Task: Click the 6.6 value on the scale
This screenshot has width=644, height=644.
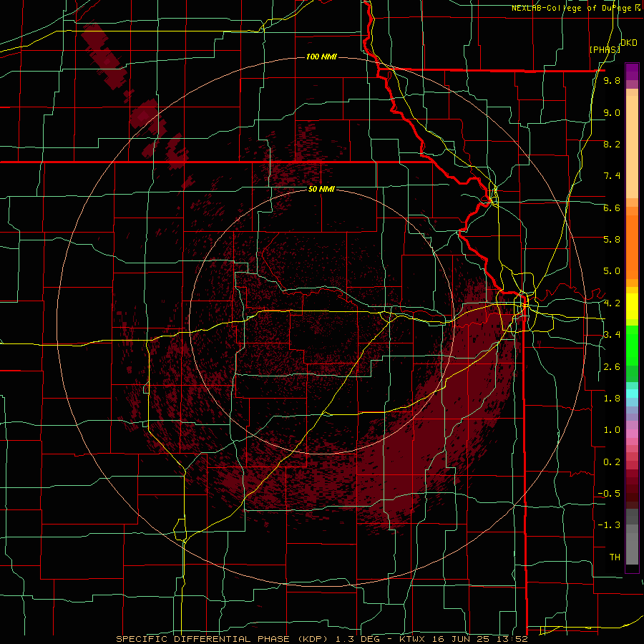Action: [612, 208]
